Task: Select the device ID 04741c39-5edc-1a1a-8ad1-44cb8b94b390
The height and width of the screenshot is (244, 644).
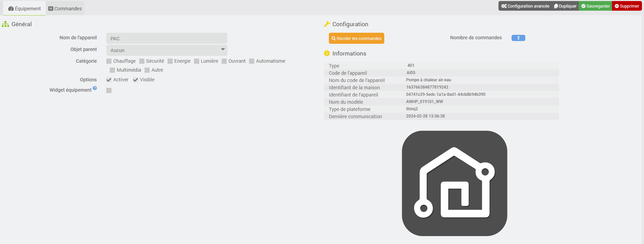Action: tap(446, 94)
